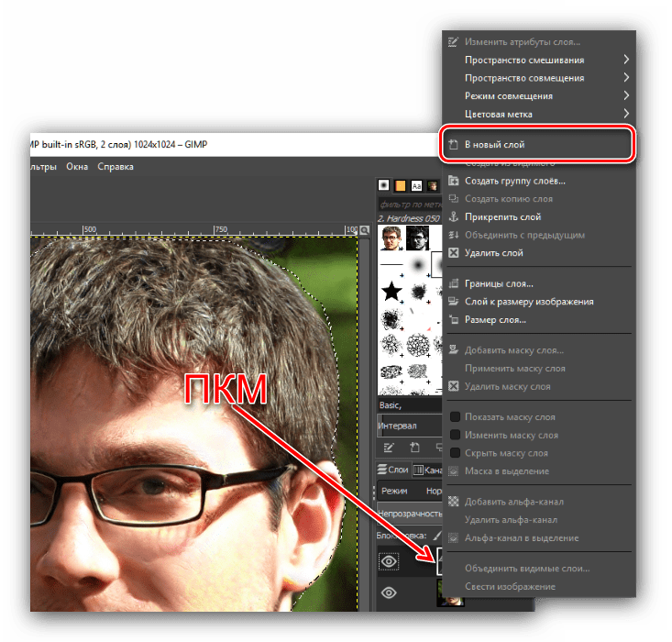Click 'Удалить альфа-канал' entry
Image resolution: width=672 pixels, height=642 pixels.
tap(537, 520)
